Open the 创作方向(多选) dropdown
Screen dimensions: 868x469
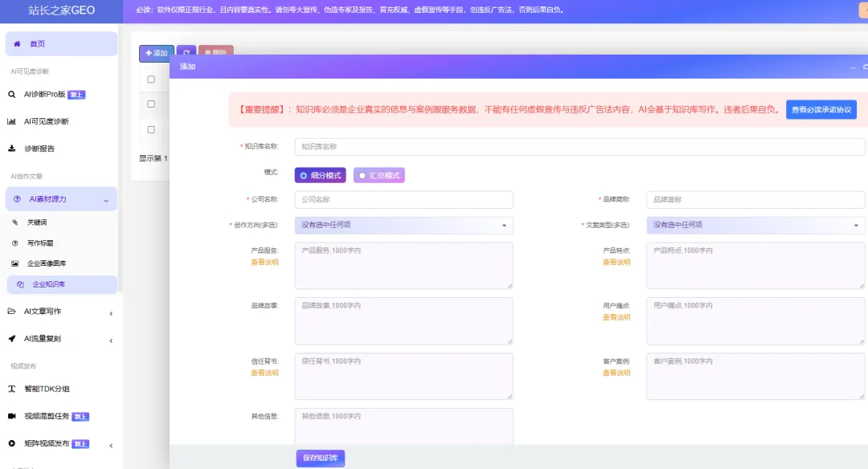(403, 225)
